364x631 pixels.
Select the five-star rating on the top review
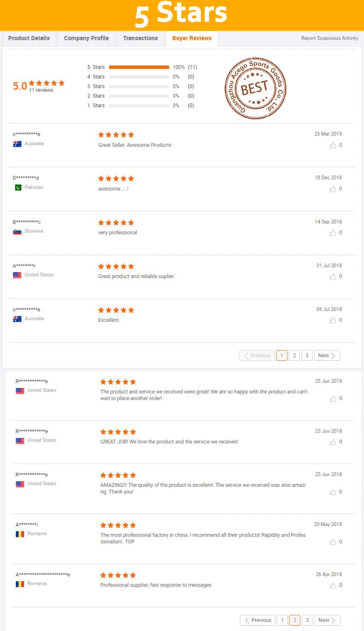tap(116, 134)
